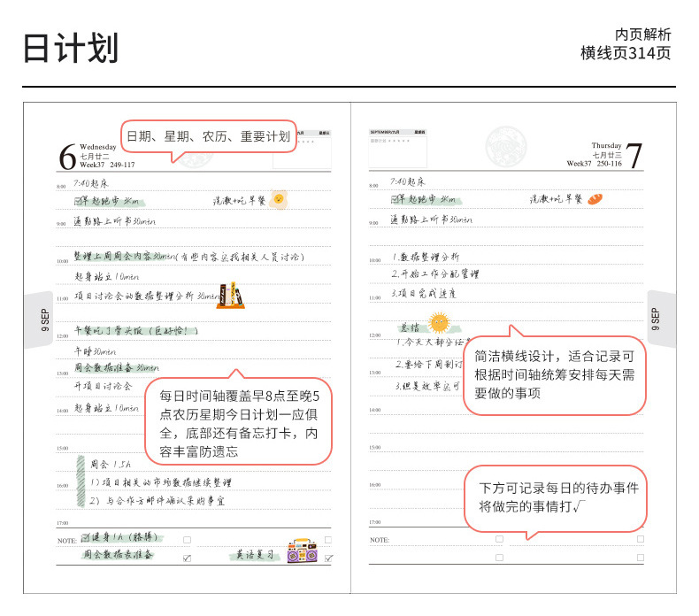Viewport: 699px width, 616px height.
Task: Click the 'Thursday' weekday label
Action: point(607,145)
